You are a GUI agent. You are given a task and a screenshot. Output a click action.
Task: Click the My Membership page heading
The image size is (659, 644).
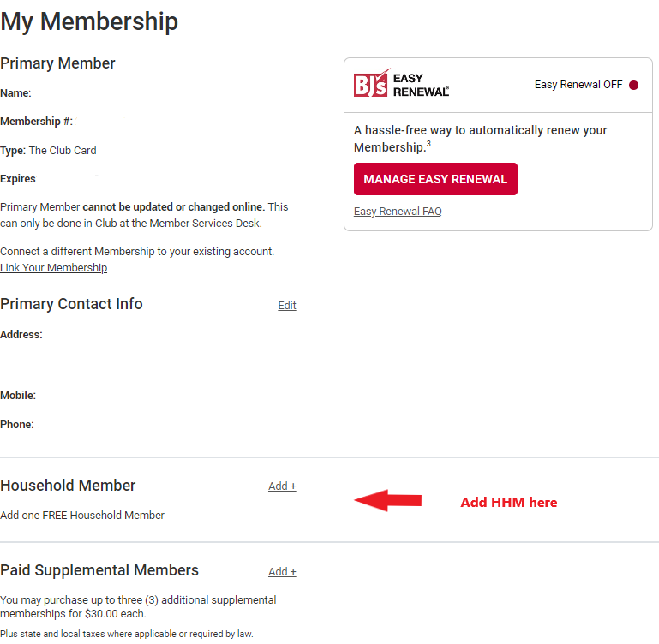coord(89,22)
